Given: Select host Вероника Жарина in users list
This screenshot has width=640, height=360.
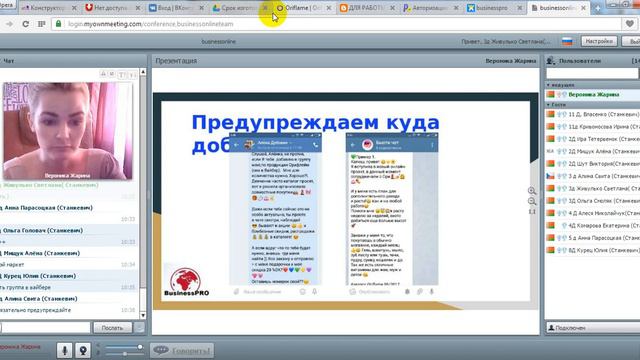Looking at the screenshot, I should point(593,94).
